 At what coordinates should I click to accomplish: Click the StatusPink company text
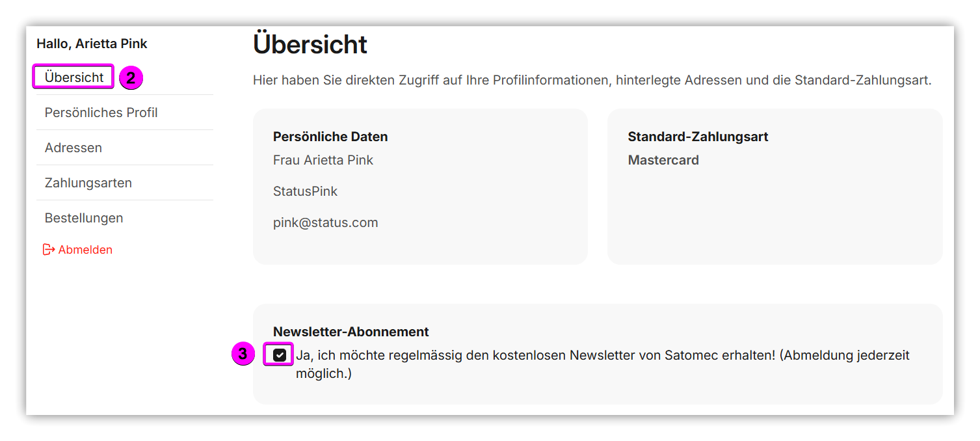pyautogui.click(x=305, y=191)
